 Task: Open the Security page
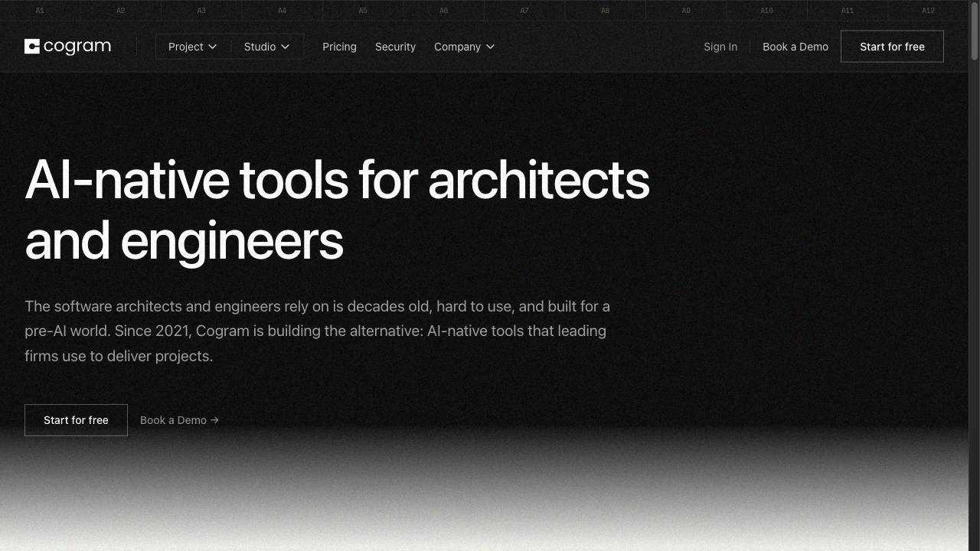click(395, 47)
